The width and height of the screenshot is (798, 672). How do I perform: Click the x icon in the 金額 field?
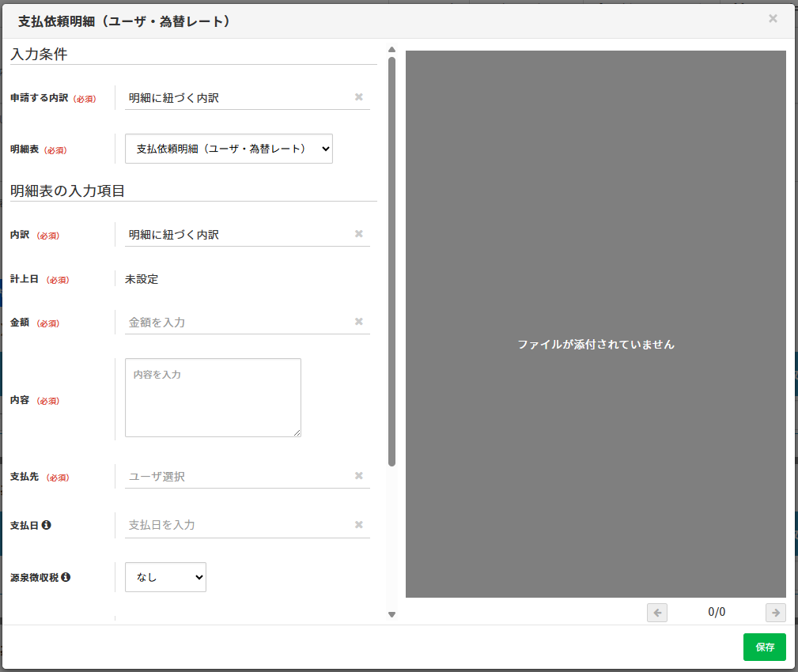[x=358, y=322]
